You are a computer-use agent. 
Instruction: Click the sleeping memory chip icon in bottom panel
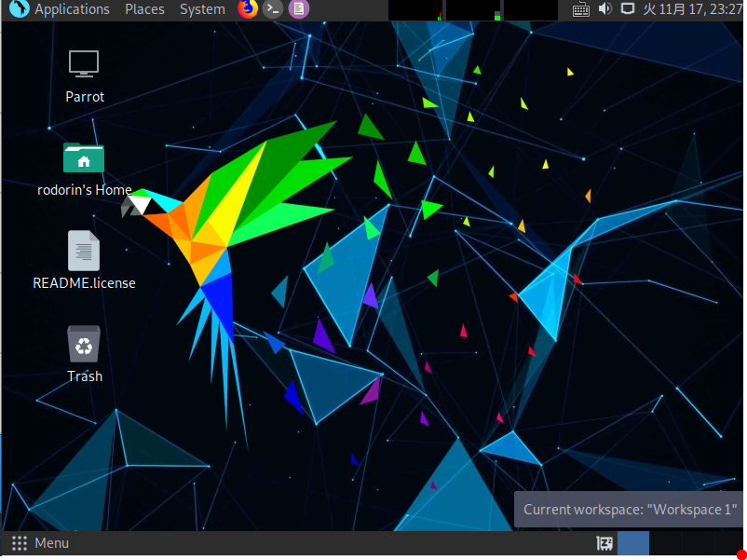click(x=604, y=543)
